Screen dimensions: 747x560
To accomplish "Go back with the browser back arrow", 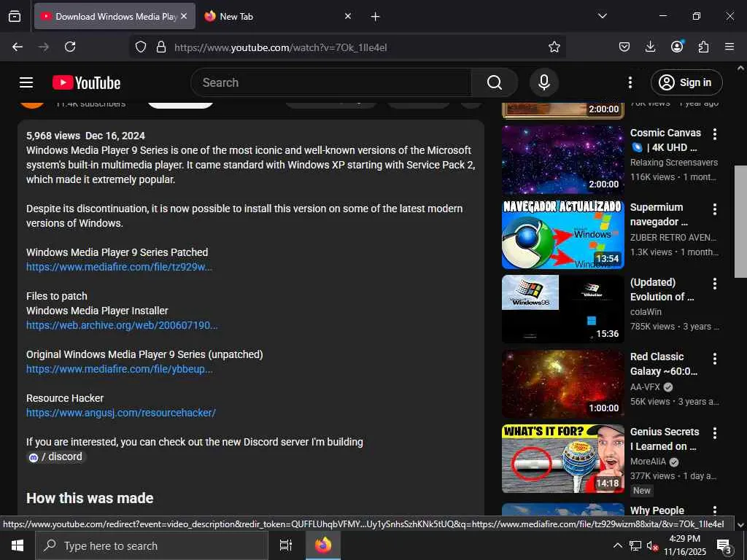I will coord(18,47).
